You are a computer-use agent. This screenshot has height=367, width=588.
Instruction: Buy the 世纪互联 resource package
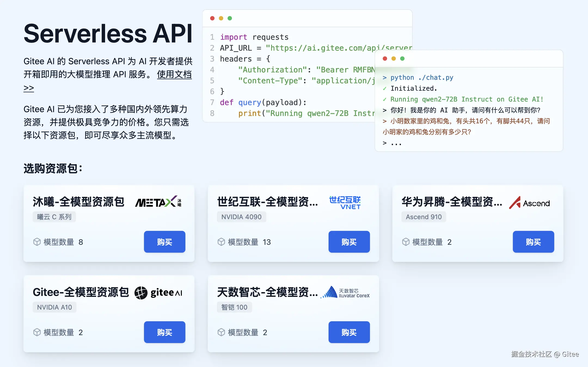pos(349,242)
